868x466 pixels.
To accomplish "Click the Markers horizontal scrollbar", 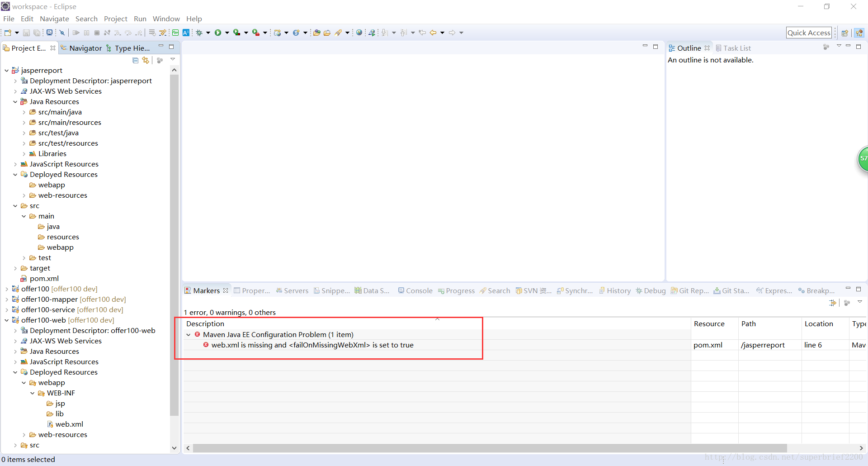I will [490, 448].
